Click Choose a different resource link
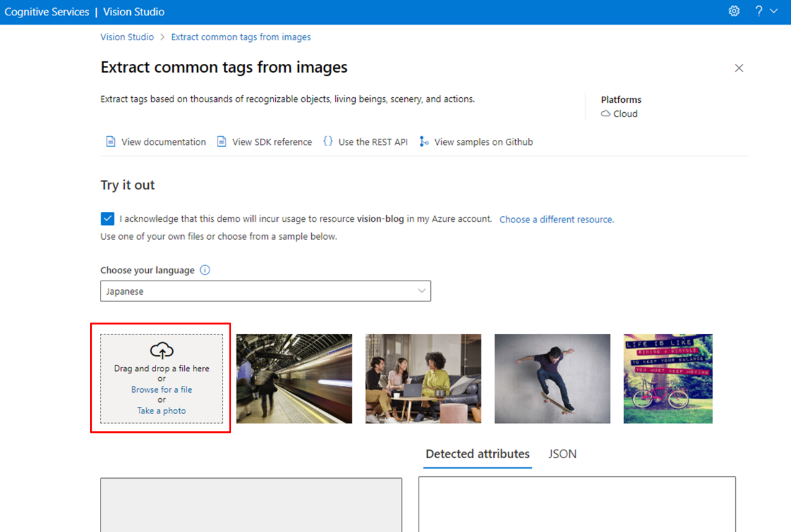This screenshot has height=532, width=791. click(x=557, y=219)
